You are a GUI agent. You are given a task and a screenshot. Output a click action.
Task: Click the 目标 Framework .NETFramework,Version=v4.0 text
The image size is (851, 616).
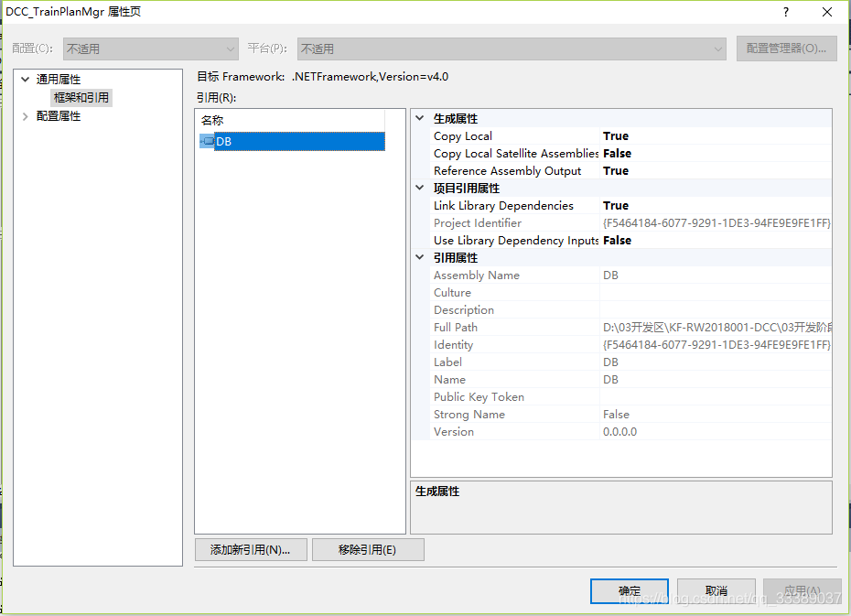322,77
